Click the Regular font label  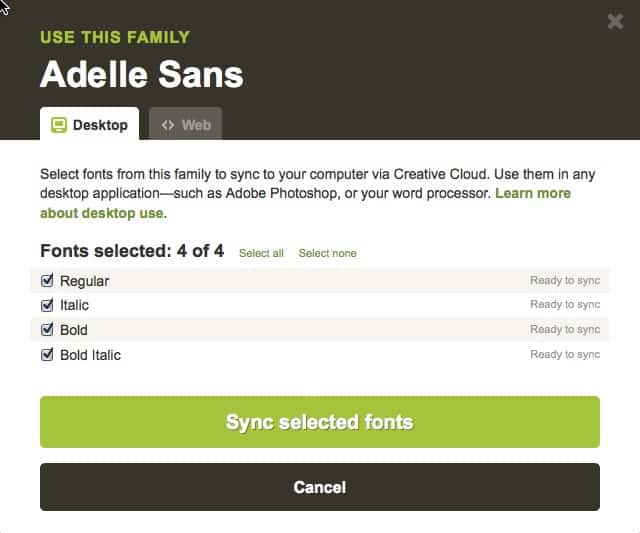click(84, 281)
